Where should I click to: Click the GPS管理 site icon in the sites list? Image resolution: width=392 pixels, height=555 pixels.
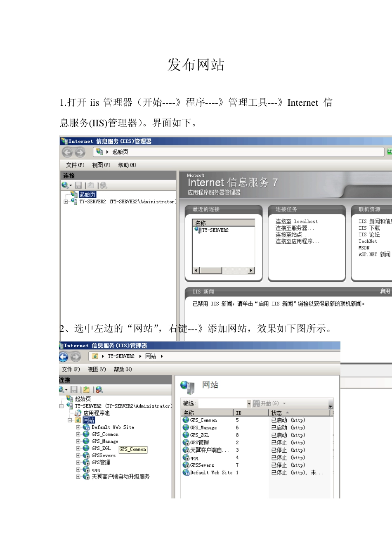tap(186, 442)
